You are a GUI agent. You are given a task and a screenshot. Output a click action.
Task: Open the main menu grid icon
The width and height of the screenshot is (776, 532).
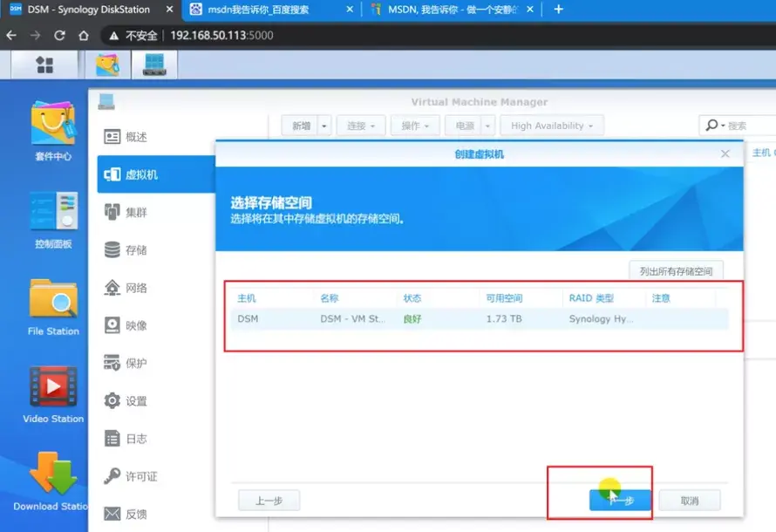45,63
